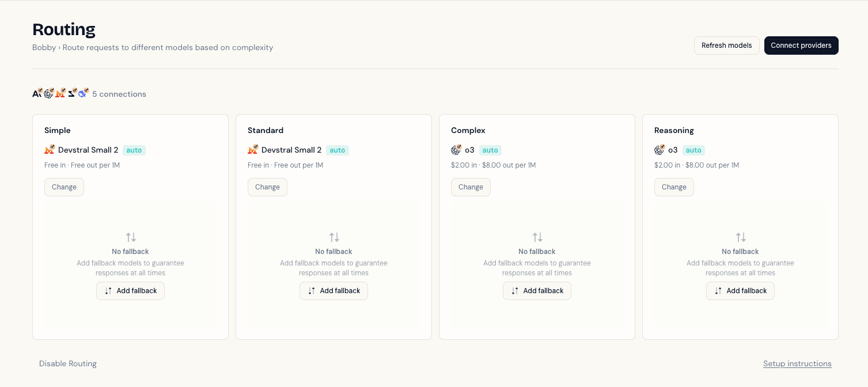Image resolution: width=868 pixels, height=387 pixels.
Task: Toggle auto badge on the Complex route
Action: point(490,150)
